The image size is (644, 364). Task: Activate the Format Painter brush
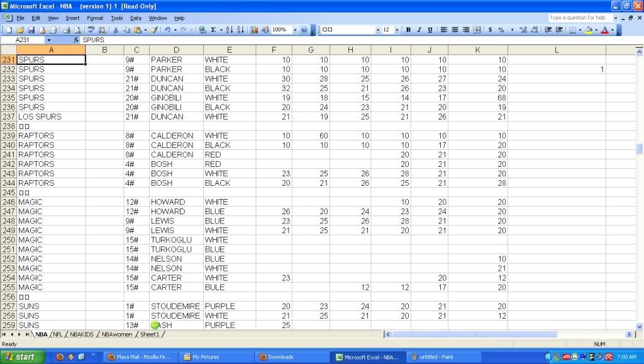coord(155,30)
